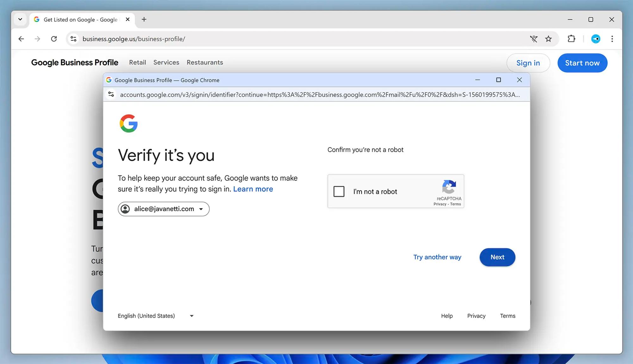Click the accounts.google.com URL in popup
Screen dimensions: 633x364
pyautogui.click(x=320, y=95)
